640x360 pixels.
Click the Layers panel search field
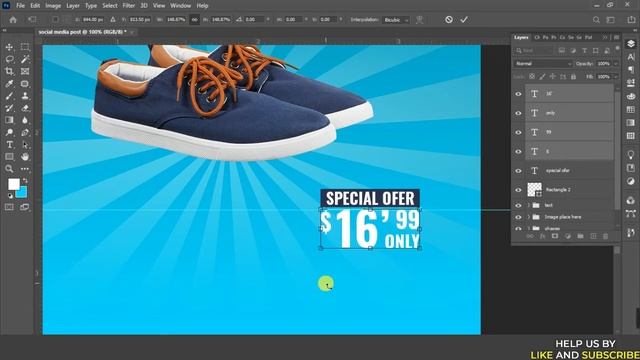tap(534, 51)
